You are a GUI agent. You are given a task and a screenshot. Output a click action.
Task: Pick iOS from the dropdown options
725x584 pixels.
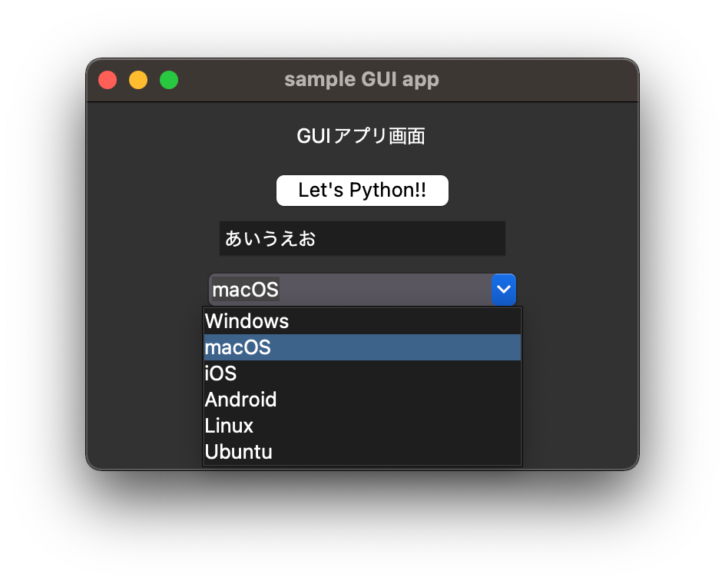[x=362, y=373]
